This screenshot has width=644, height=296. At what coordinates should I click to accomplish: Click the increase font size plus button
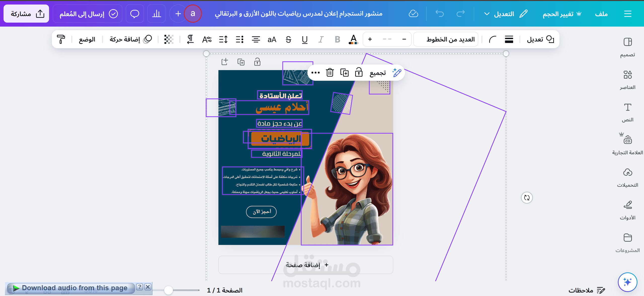click(370, 39)
